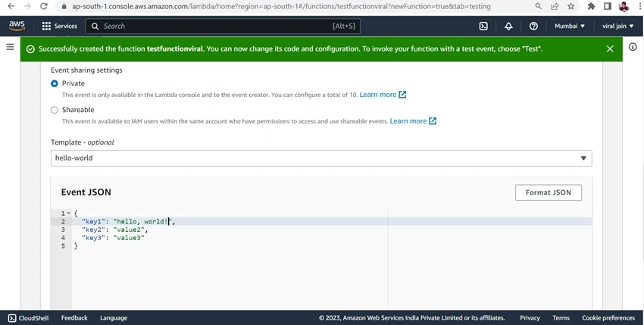Open notifications bell icon
Image resolution: width=644 pixels, height=325 pixels.
point(508,26)
